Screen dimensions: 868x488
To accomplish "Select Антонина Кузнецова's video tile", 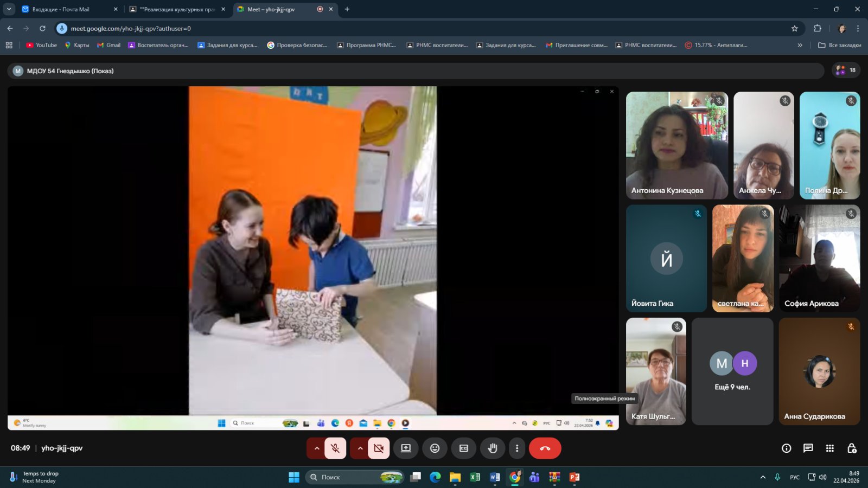I will point(676,145).
